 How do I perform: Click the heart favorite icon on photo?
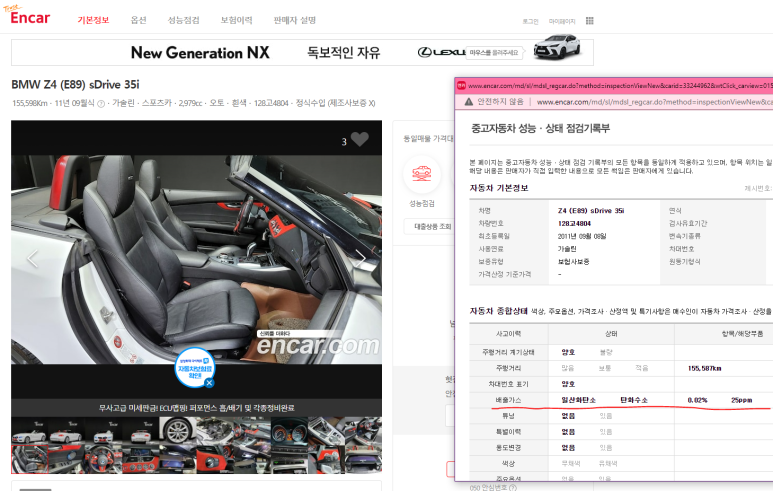pos(359,140)
